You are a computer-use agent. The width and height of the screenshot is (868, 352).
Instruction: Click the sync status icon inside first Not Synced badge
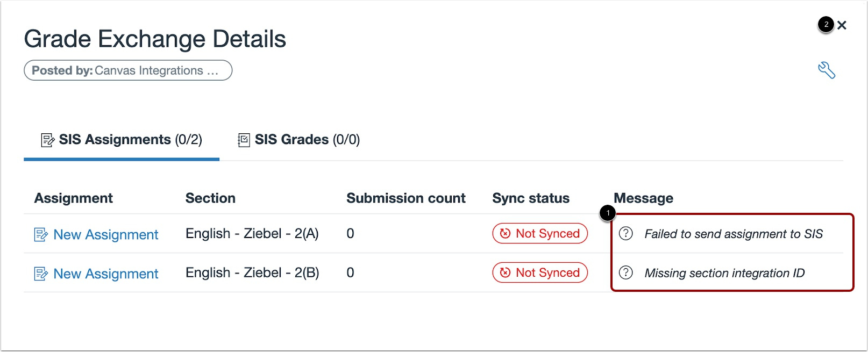[x=504, y=233]
